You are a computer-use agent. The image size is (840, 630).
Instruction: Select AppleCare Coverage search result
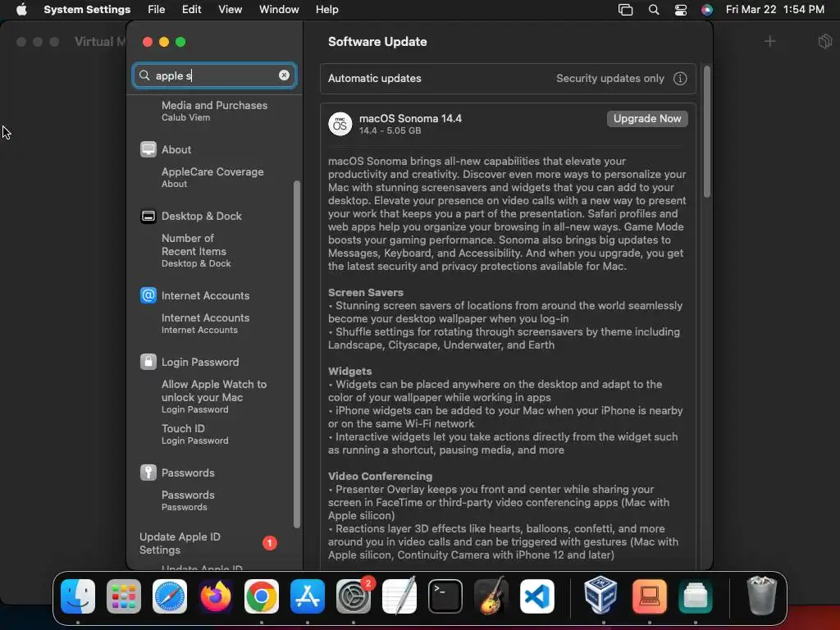[x=212, y=177]
